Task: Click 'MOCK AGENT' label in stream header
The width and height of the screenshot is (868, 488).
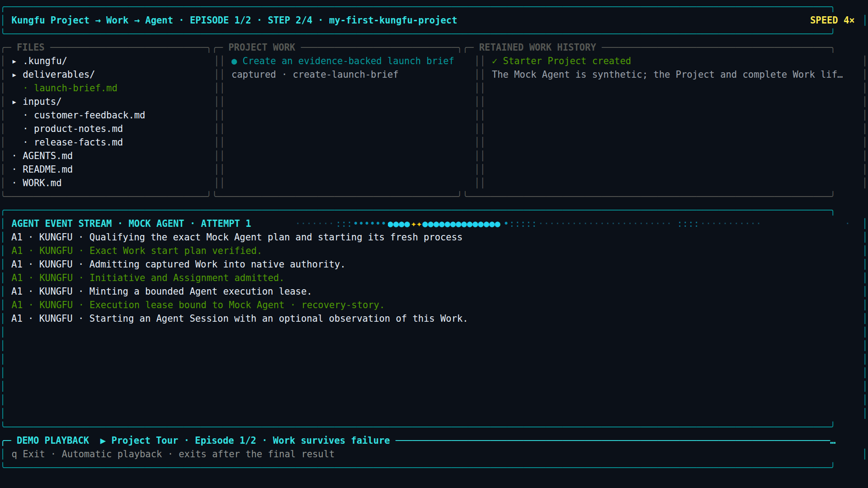Action: click(x=156, y=224)
